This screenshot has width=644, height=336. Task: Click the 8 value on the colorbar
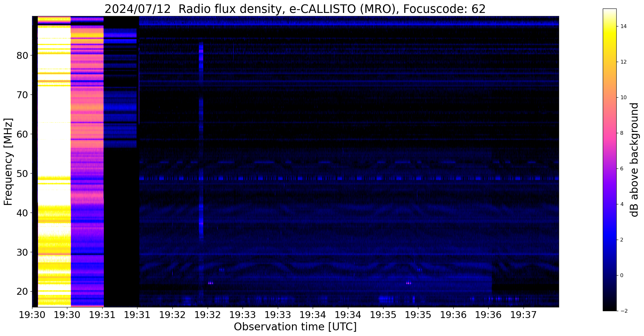point(621,133)
